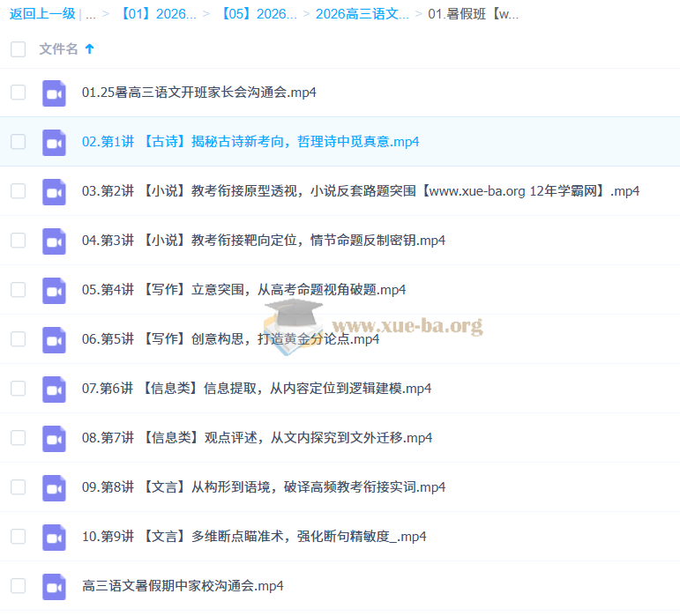Screen dimensions: 680x616
Task: Expand the ... breadcrumb ellipsis
Action: (91, 14)
